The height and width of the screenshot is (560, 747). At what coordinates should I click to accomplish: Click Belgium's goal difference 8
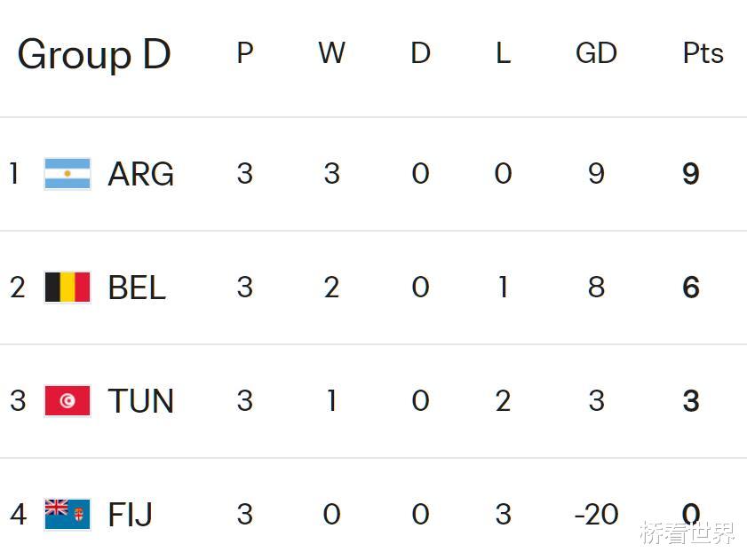596,288
